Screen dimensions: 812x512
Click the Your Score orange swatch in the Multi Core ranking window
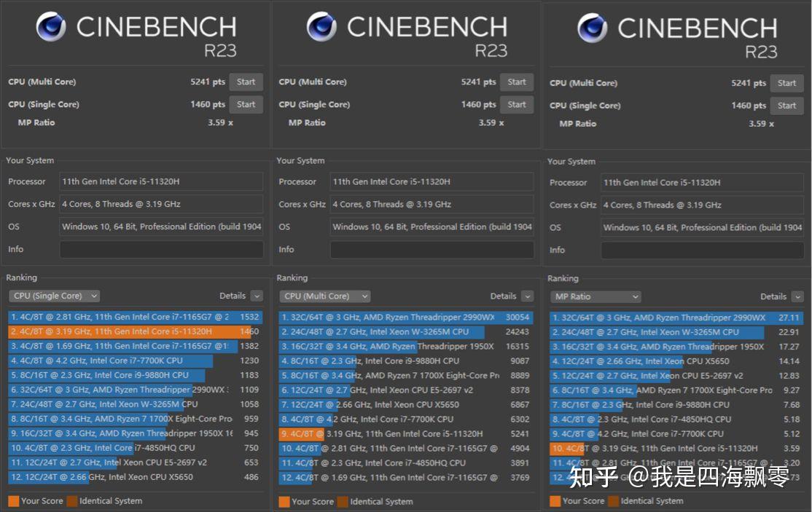click(284, 502)
